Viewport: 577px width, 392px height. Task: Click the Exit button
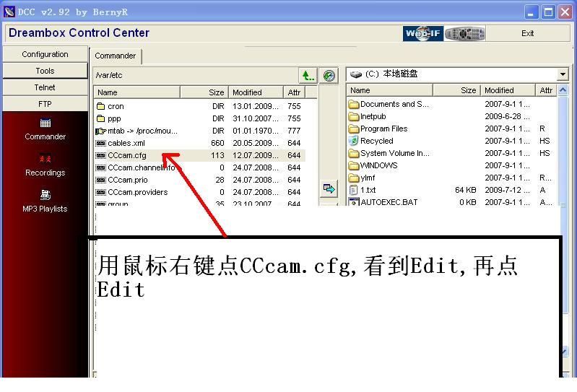click(x=527, y=33)
